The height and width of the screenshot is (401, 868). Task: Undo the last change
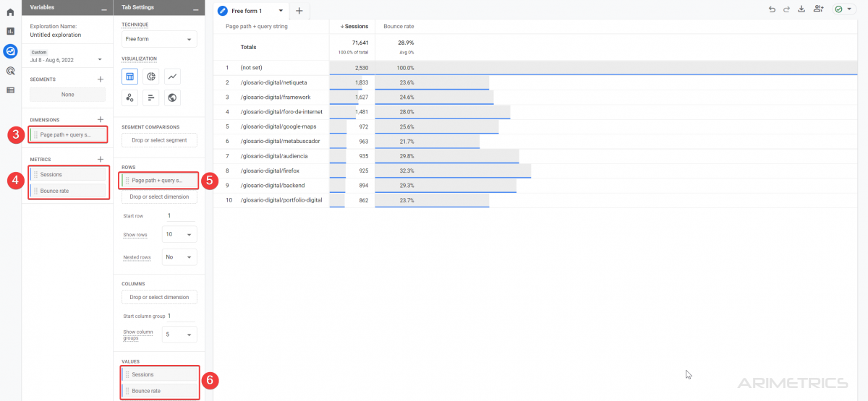(x=772, y=9)
